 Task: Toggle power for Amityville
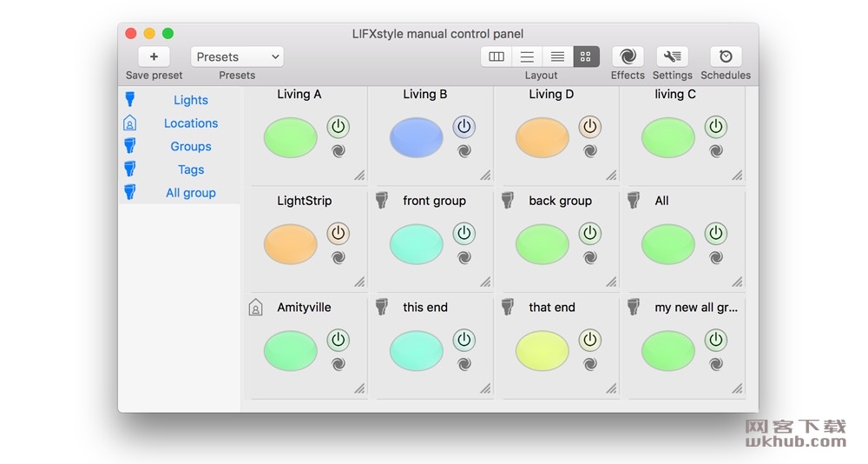point(339,340)
